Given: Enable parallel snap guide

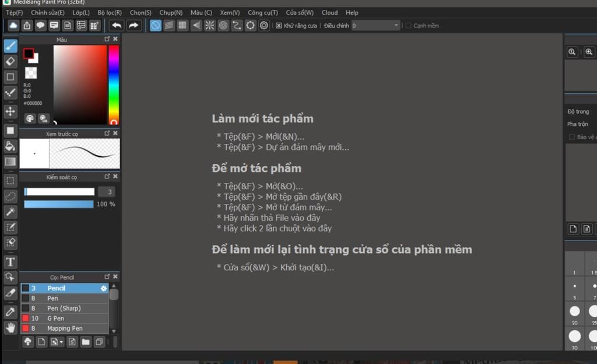Looking at the screenshot, I should [x=169, y=26].
